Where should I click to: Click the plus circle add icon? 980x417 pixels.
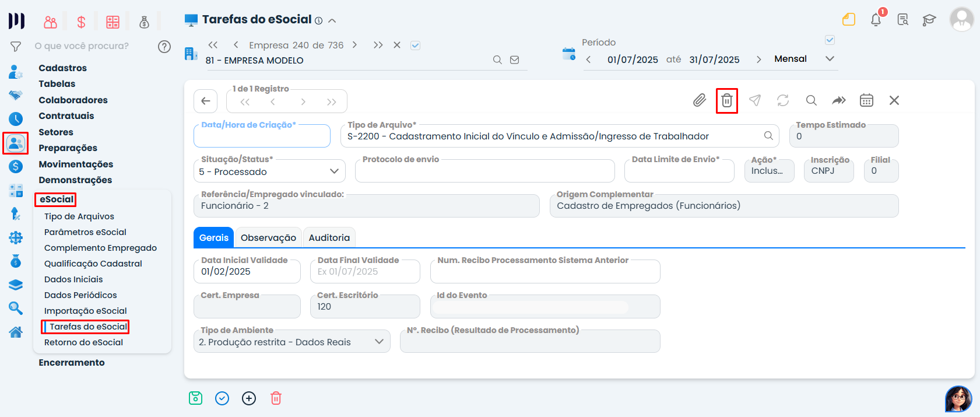[x=249, y=398]
